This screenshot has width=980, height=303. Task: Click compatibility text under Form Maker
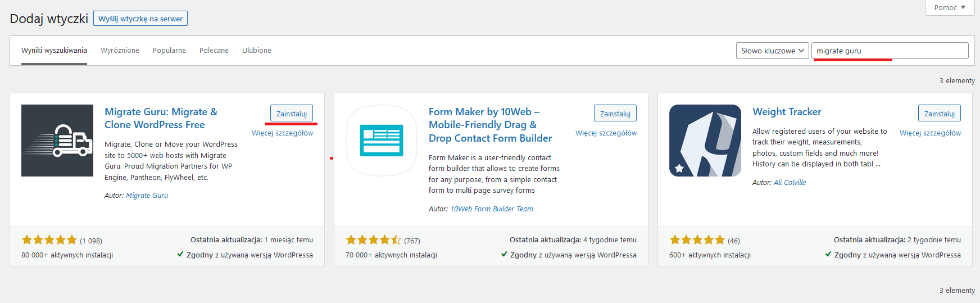569,255
